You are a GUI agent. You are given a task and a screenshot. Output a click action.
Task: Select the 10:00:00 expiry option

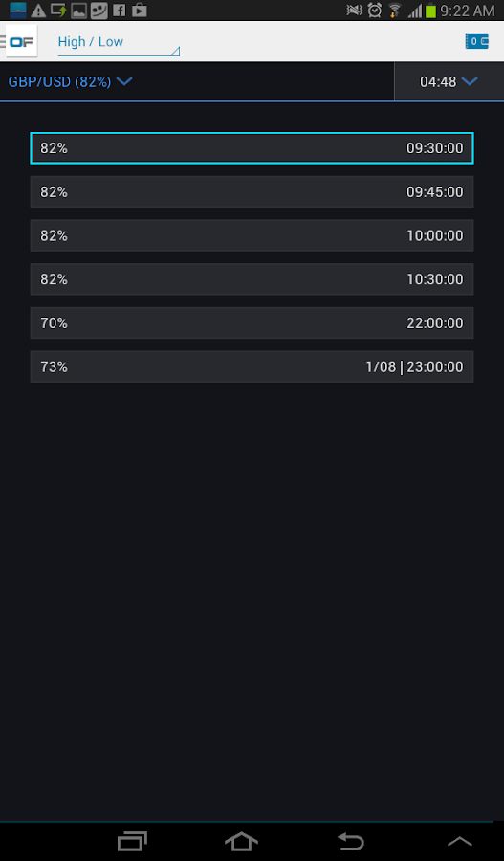click(x=252, y=235)
